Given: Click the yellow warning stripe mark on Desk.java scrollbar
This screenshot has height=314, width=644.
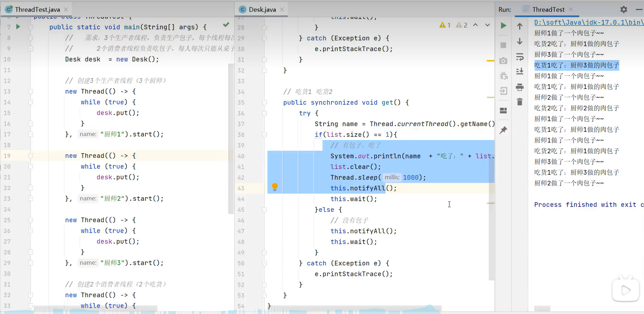Looking at the screenshot, I should [x=491, y=61].
